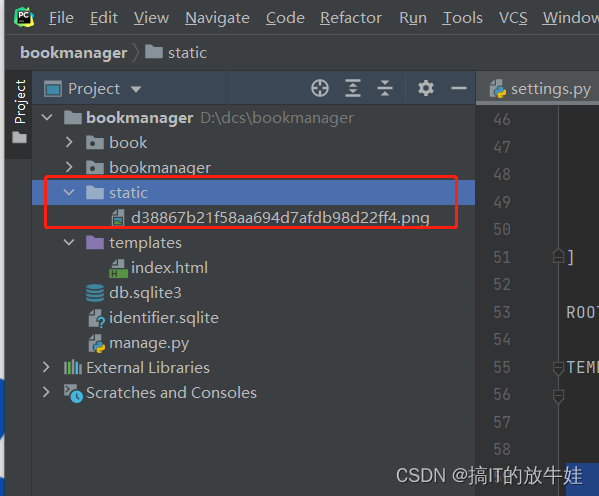This screenshot has height=496, width=599.
Task: Toggle the fold marker at line 51
Action: point(558,256)
